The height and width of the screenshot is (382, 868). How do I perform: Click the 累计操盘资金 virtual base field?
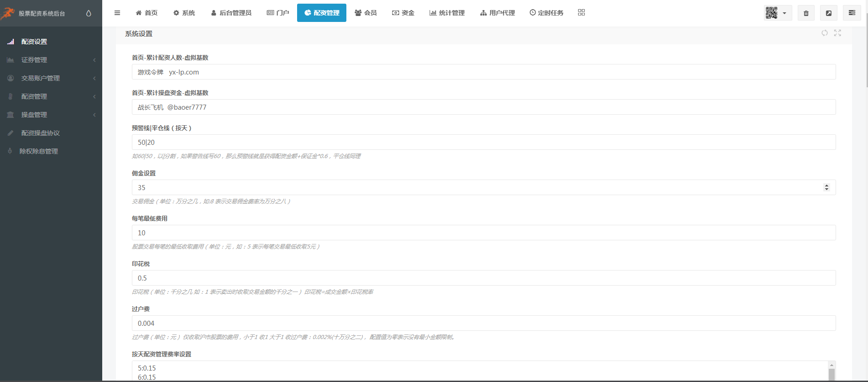pyautogui.click(x=484, y=107)
